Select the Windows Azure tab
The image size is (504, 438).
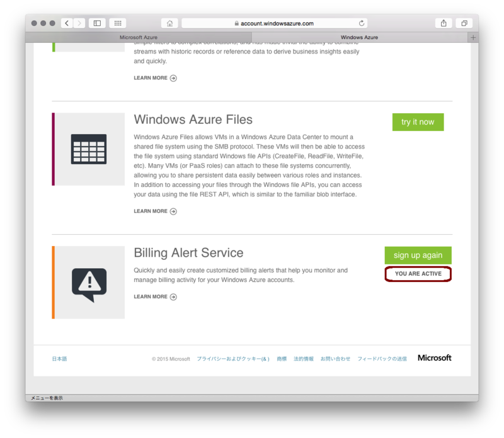(359, 37)
